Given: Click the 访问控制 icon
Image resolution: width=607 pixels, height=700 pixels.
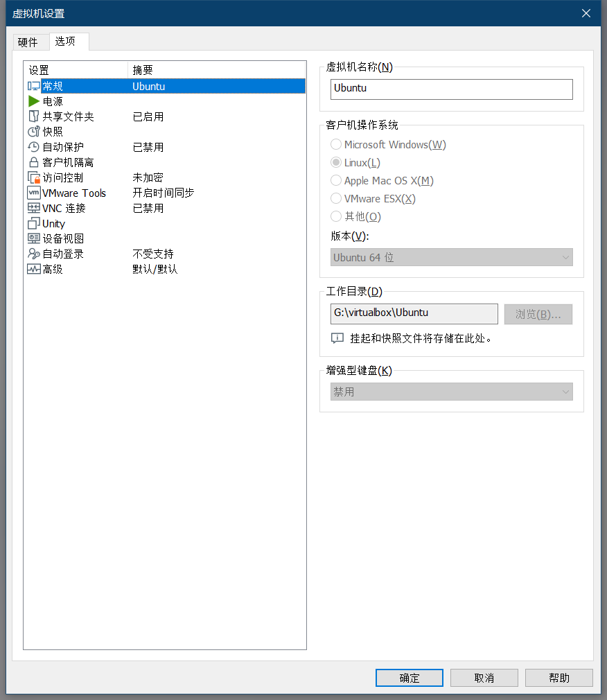Looking at the screenshot, I should 34,177.
